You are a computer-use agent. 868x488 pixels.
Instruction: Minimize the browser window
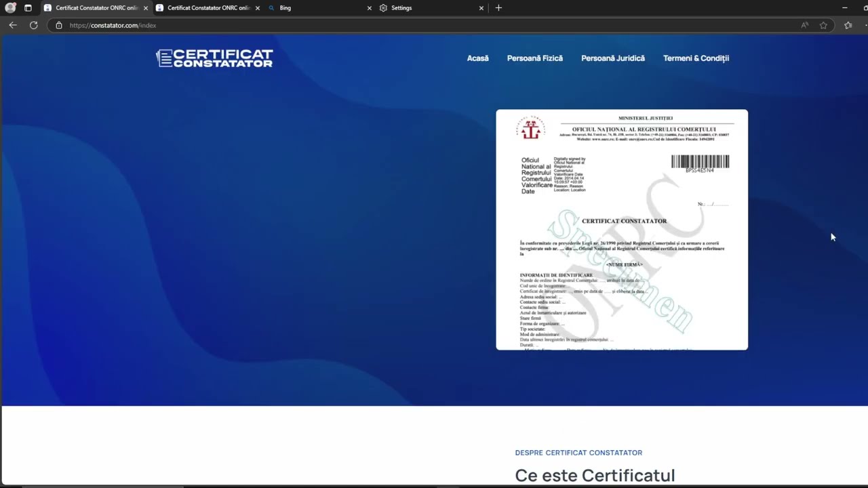point(844,8)
